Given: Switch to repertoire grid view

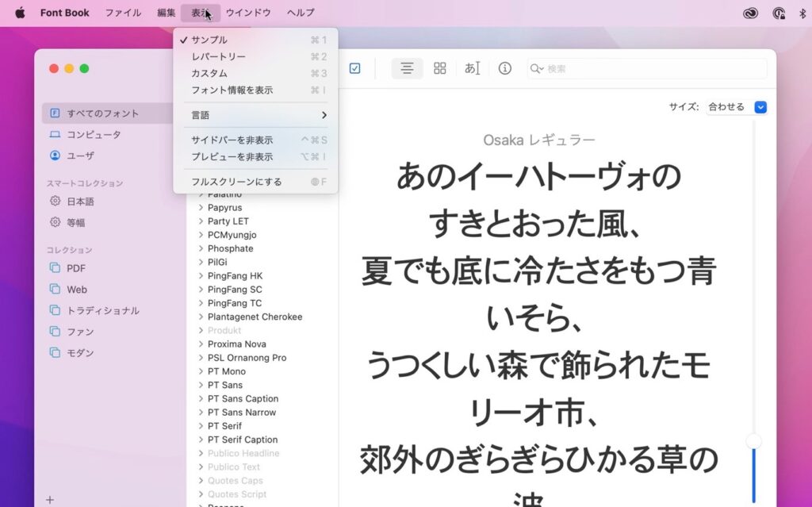Looking at the screenshot, I should [x=440, y=68].
